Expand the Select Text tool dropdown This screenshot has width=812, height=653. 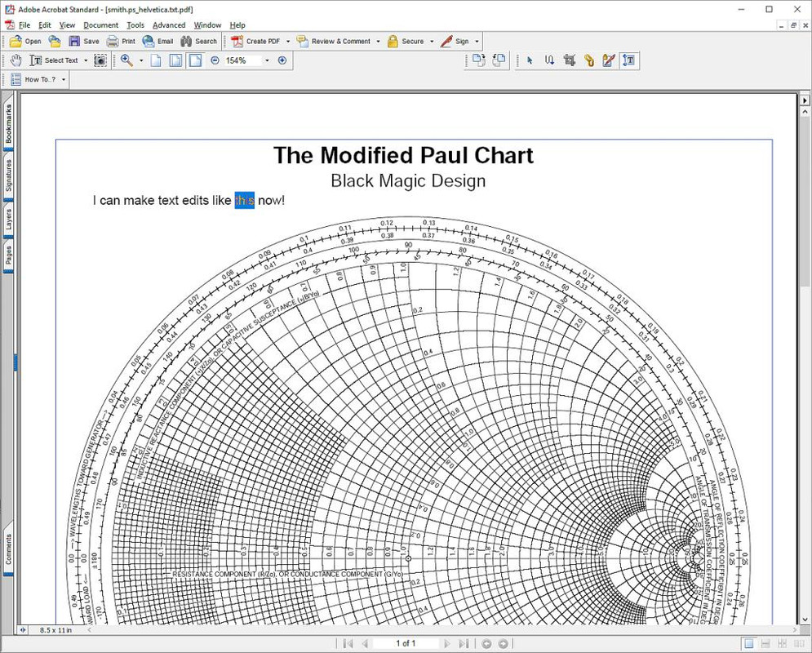(86, 60)
